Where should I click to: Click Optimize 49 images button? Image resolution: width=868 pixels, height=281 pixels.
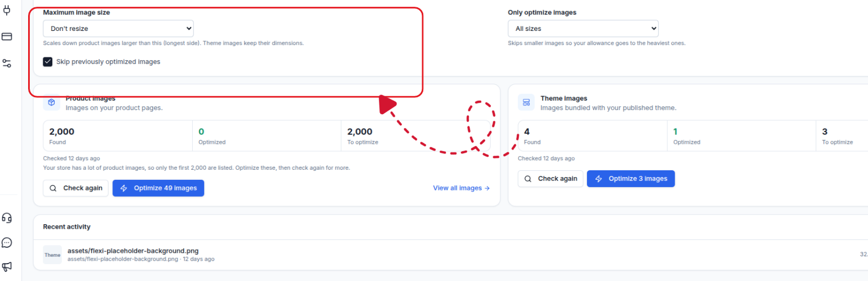point(159,188)
